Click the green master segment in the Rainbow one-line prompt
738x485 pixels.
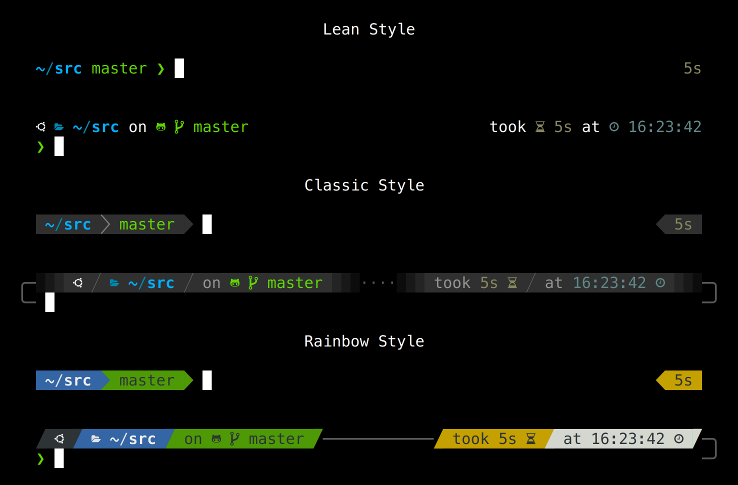(x=146, y=380)
